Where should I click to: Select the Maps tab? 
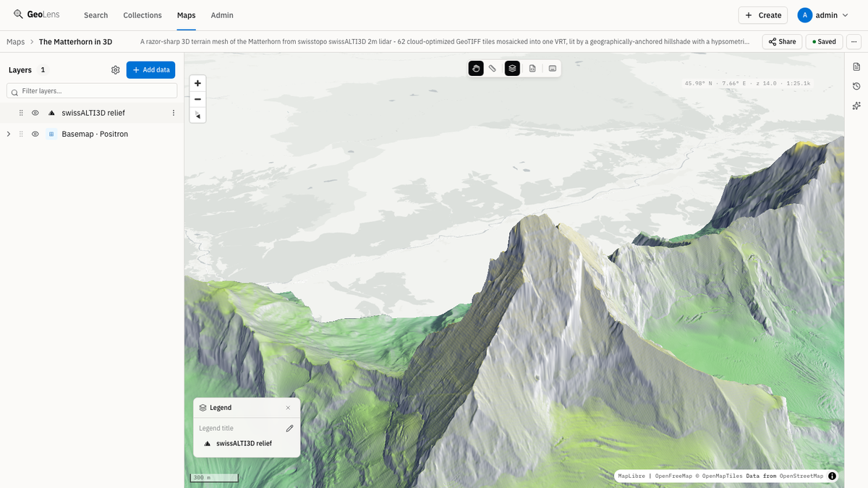coord(186,15)
